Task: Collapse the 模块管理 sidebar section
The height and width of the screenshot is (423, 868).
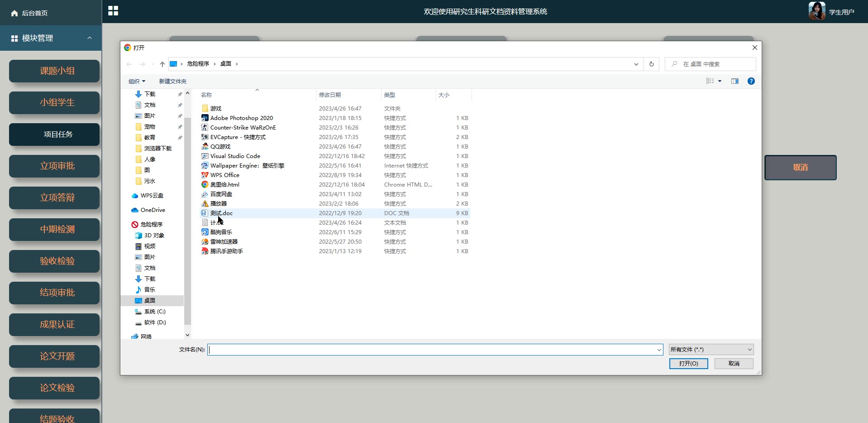Action: tap(89, 38)
